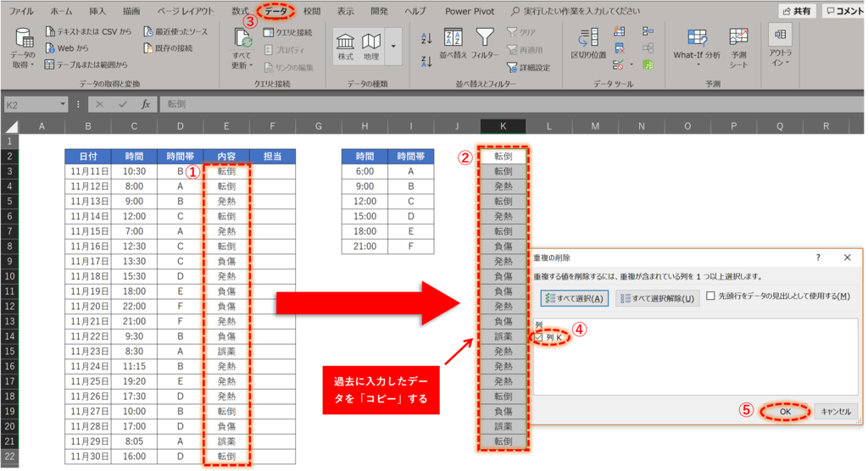Image resolution: width=868 pixels, height=471 pixels.
Task: Expand the data types gallery arrow
Action: [x=393, y=46]
